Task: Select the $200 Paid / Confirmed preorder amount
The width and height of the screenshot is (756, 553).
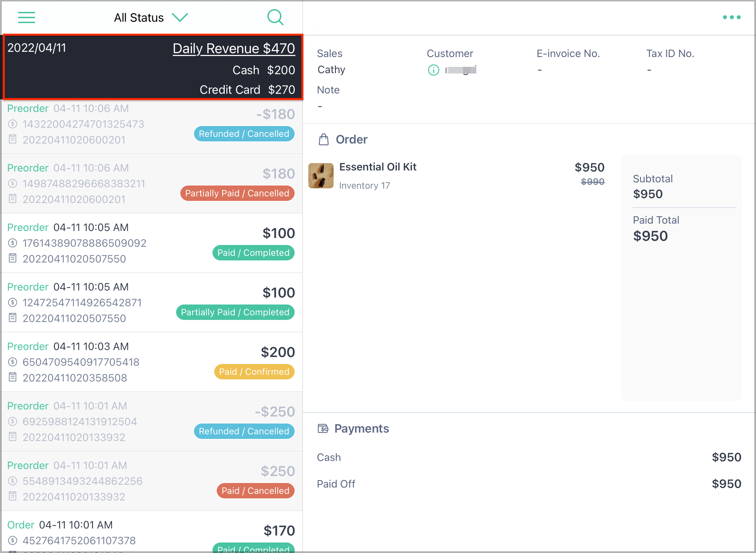Action: coord(278,352)
